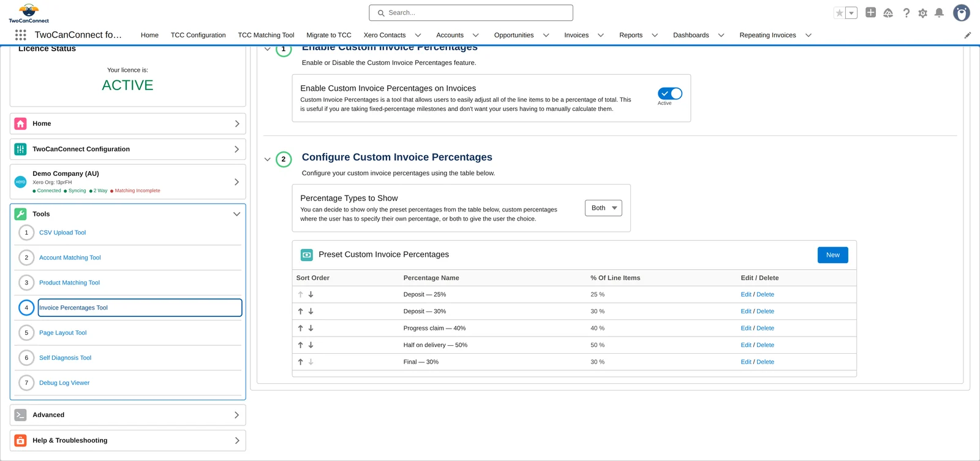Move Deposit — 25% row down
980x461 pixels.
point(311,295)
